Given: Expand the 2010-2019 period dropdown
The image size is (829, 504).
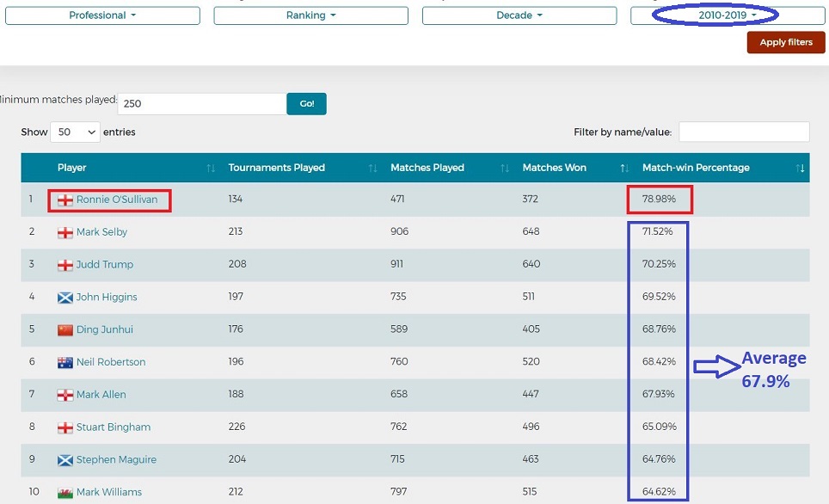Looking at the screenshot, I should (728, 15).
